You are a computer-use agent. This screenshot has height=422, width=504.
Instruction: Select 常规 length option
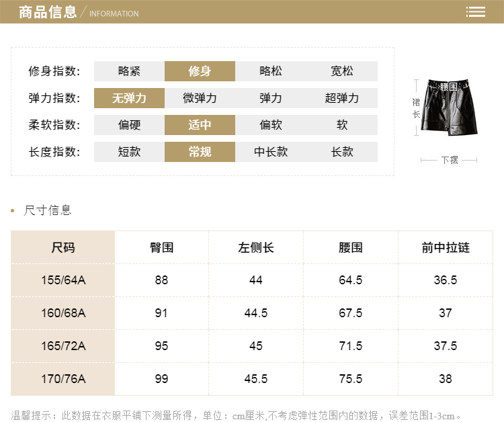point(200,152)
